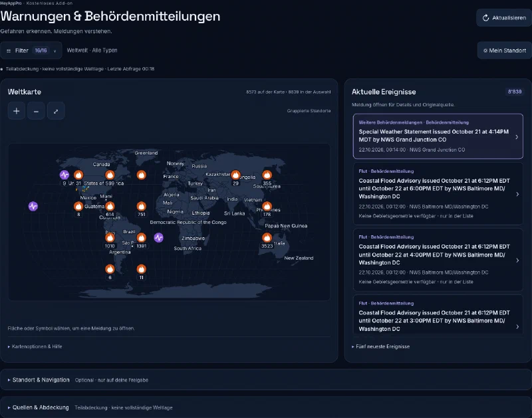
Task: Click the Saudi Arabia map label
Action: (204, 198)
